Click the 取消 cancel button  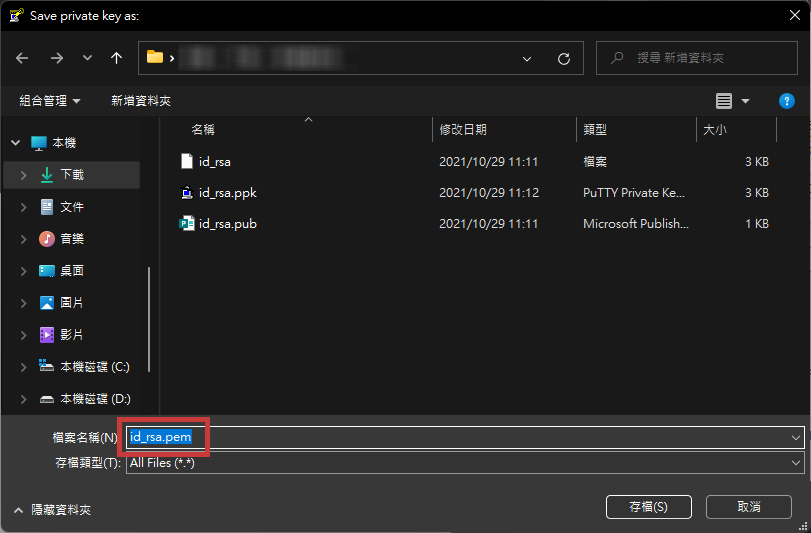pyautogui.click(x=748, y=507)
